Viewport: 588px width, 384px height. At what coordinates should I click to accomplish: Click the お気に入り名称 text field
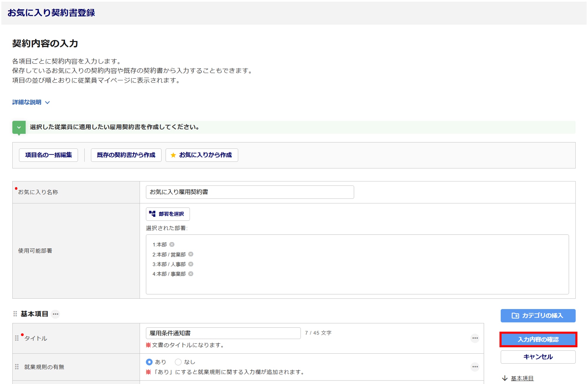click(x=250, y=192)
